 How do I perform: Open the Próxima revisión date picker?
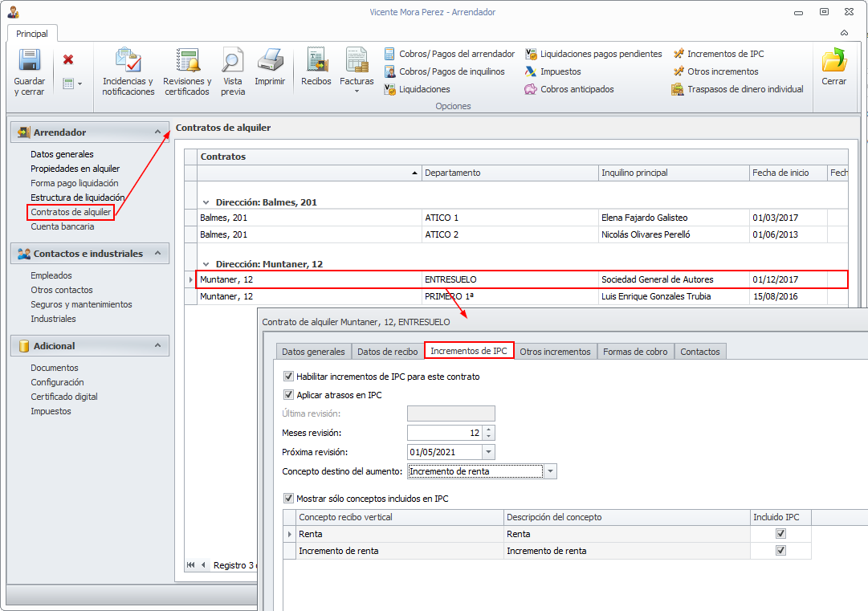coord(488,452)
